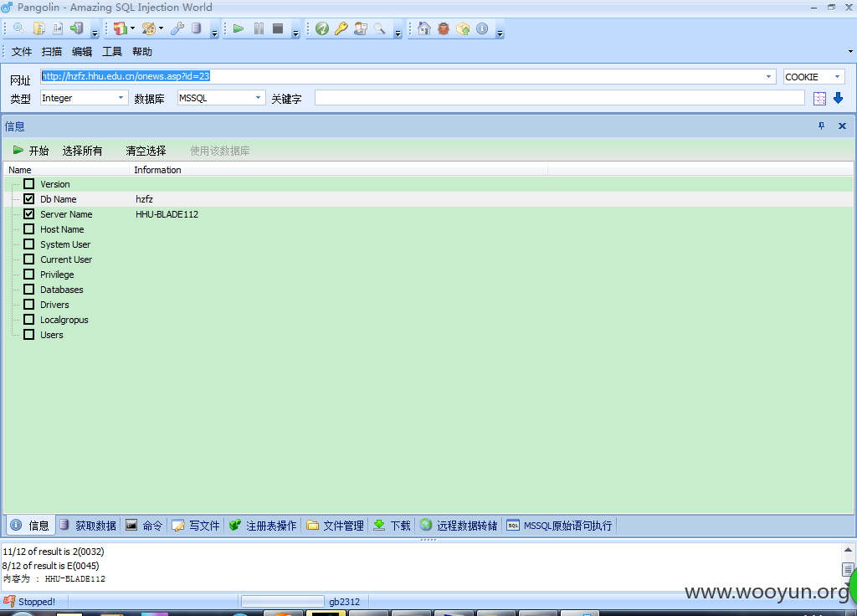Click the blue down arrow icon

[x=838, y=99]
